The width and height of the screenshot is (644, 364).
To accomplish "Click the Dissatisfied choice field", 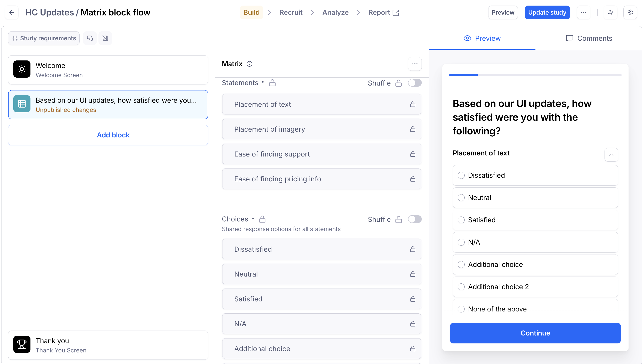I will pyautogui.click(x=322, y=249).
